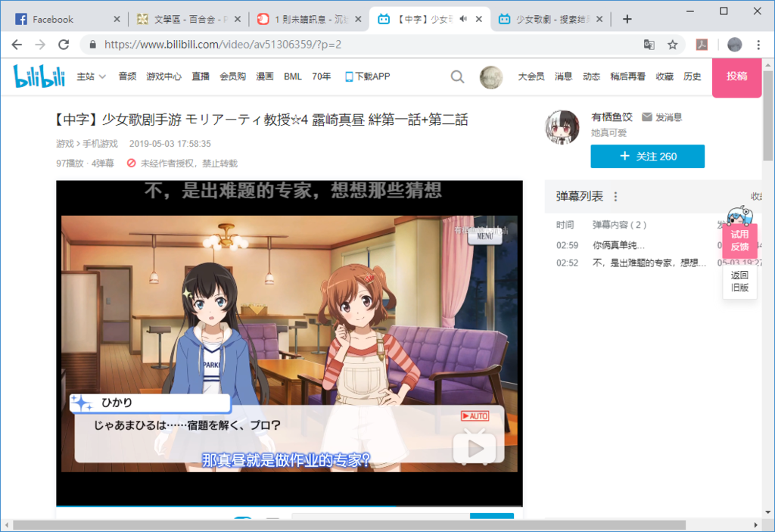Image resolution: width=775 pixels, height=532 pixels.
Task: Click the horizontal scrollbar left arrow
Action: click(6, 524)
